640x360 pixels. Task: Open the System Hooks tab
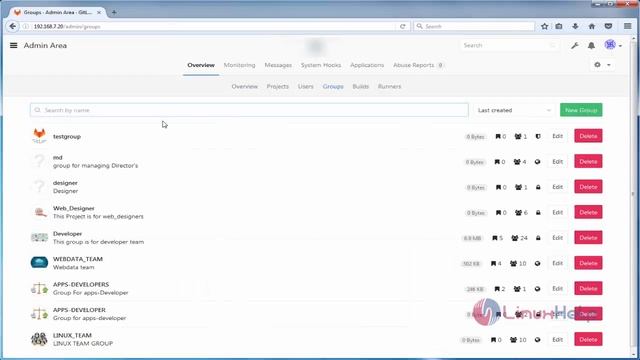coord(321,65)
